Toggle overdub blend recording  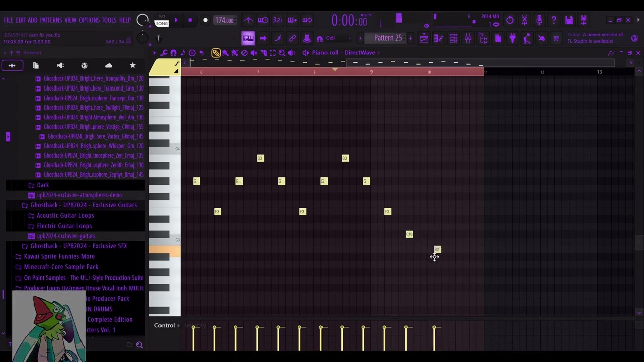pos(292,20)
